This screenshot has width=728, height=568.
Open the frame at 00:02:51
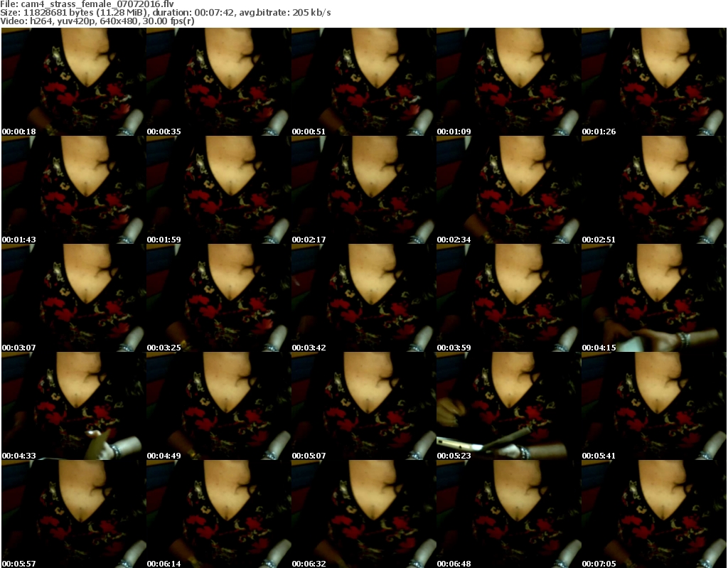pos(654,190)
